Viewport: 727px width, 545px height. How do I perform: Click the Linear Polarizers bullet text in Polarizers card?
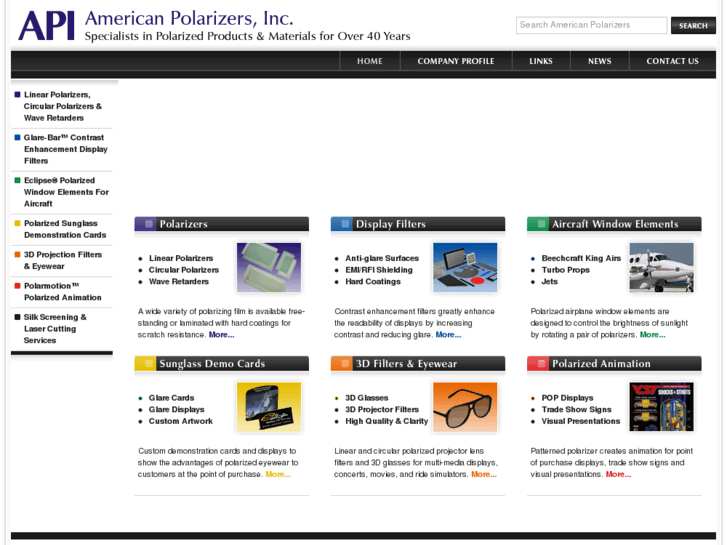click(x=181, y=258)
